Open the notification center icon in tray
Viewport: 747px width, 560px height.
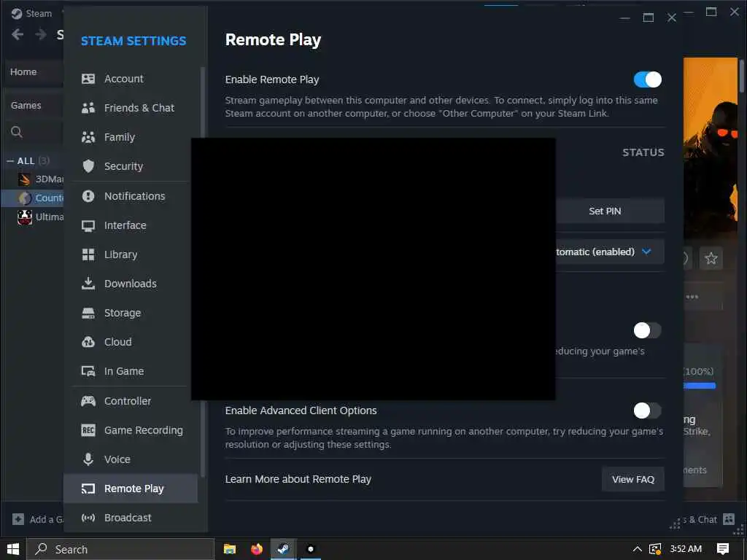click(723, 549)
